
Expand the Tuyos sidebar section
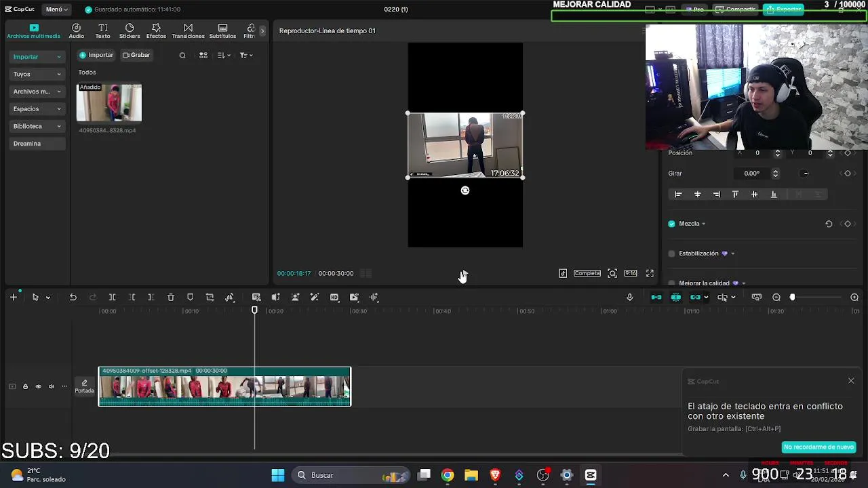point(37,74)
